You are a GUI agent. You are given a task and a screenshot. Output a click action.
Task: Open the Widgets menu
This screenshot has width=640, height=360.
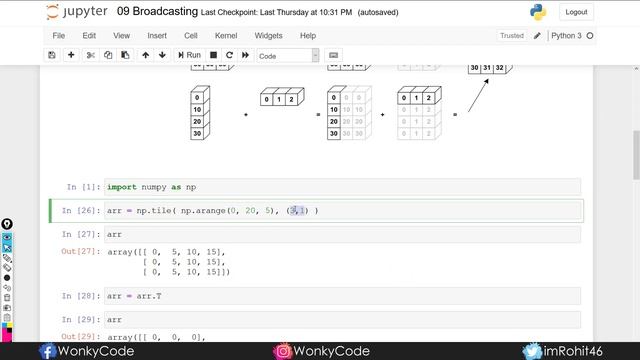[x=269, y=36]
